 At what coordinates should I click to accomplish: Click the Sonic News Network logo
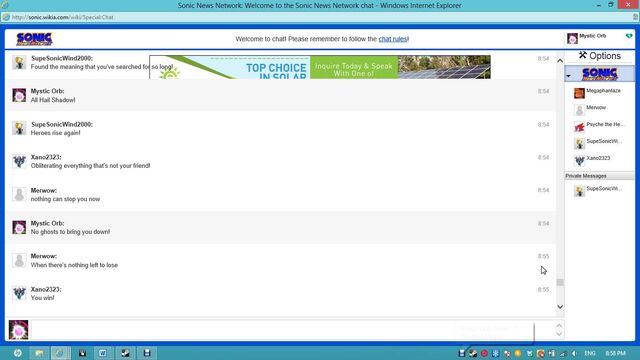point(34,39)
